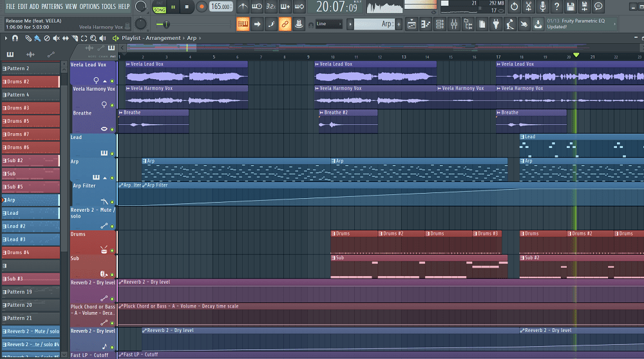Mute the Sub track green light

[112, 275]
